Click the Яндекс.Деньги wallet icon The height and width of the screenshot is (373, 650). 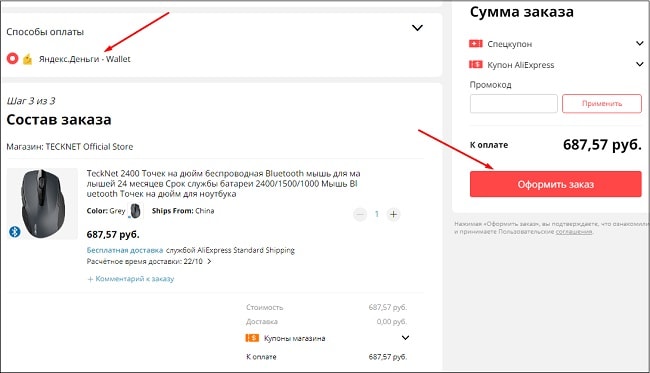(27, 59)
